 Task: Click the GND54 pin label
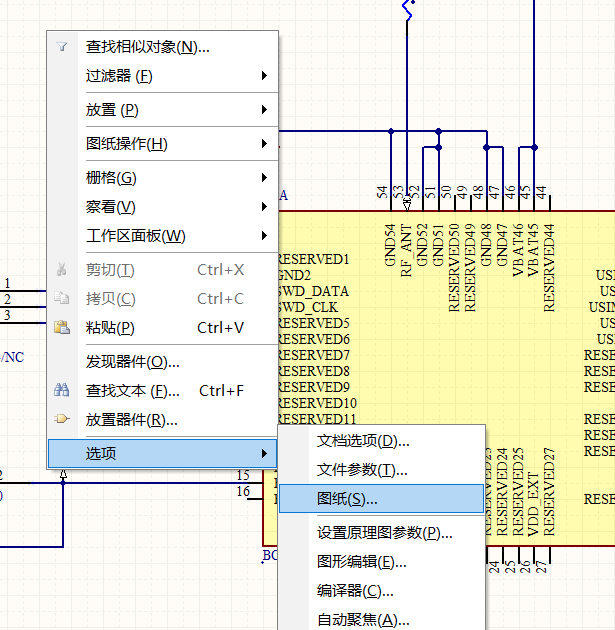390,245
